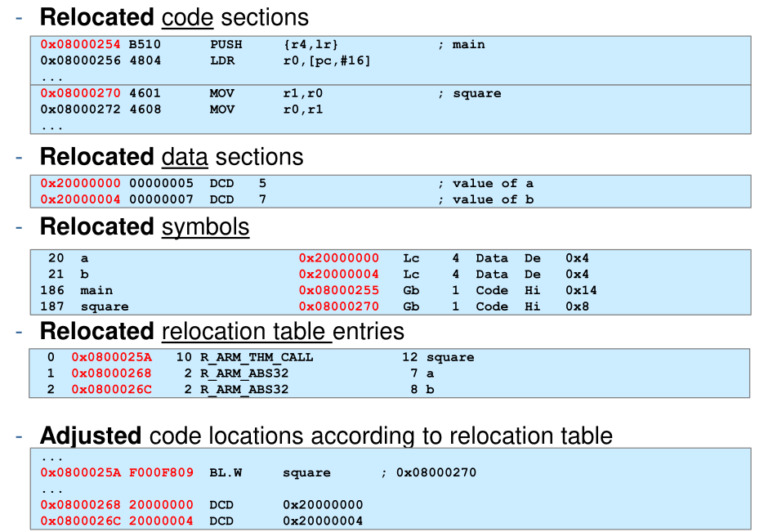Click the red F000F809 opcode value
The width and height of the screenshot is (764, 532).
pyautogui.click(x=161, y=473)
